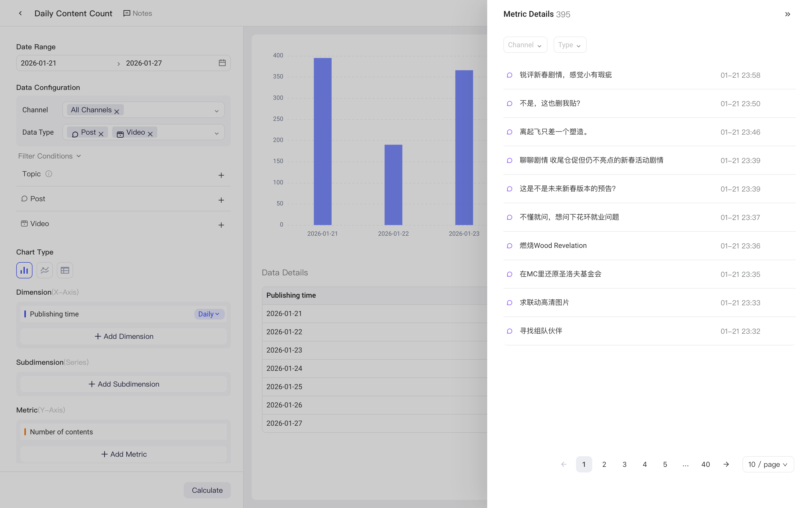Remove the Video data type tag

pyautogui.click(x=150, y=134)
